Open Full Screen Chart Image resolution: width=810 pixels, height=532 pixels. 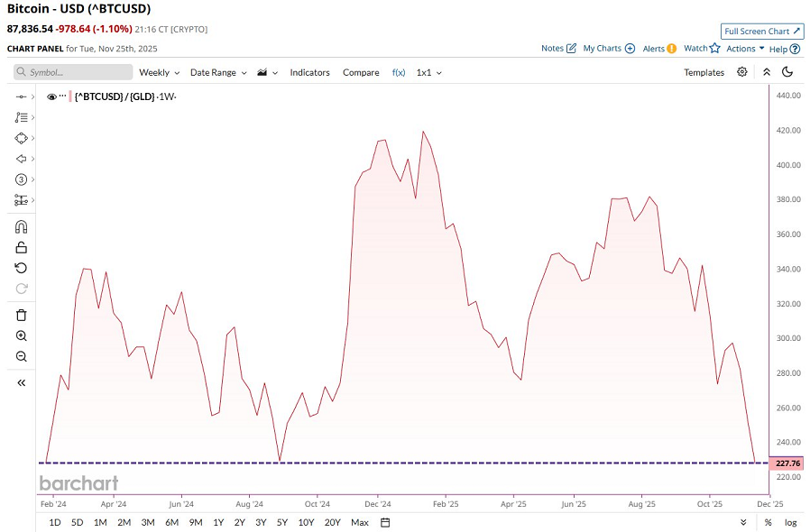point(762,31)
